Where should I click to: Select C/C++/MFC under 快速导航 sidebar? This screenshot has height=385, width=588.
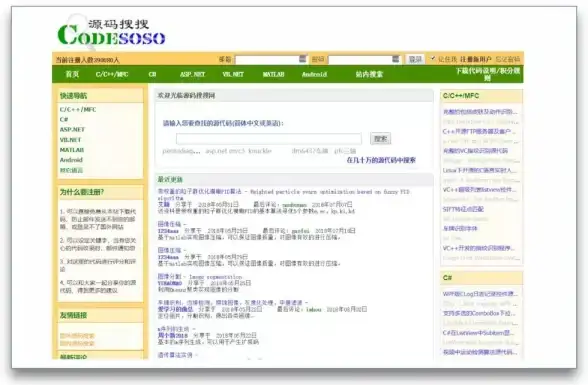coord(78,109)
